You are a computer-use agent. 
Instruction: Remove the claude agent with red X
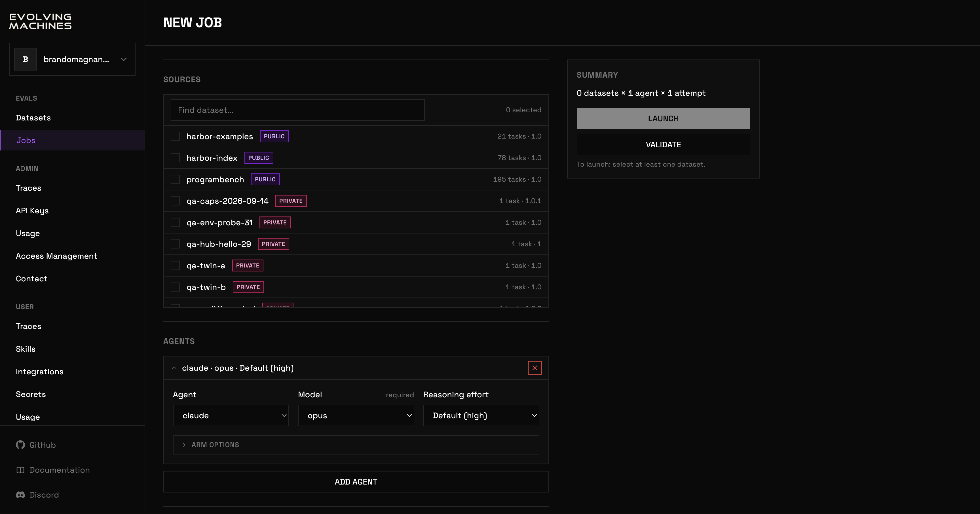pyautogui.click(x=535, y=368)
